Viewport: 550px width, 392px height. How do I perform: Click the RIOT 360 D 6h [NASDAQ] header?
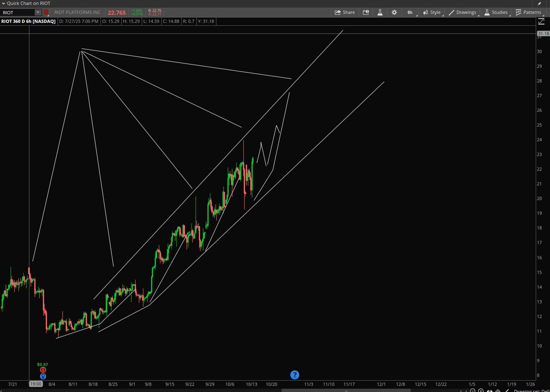point(28,21)
